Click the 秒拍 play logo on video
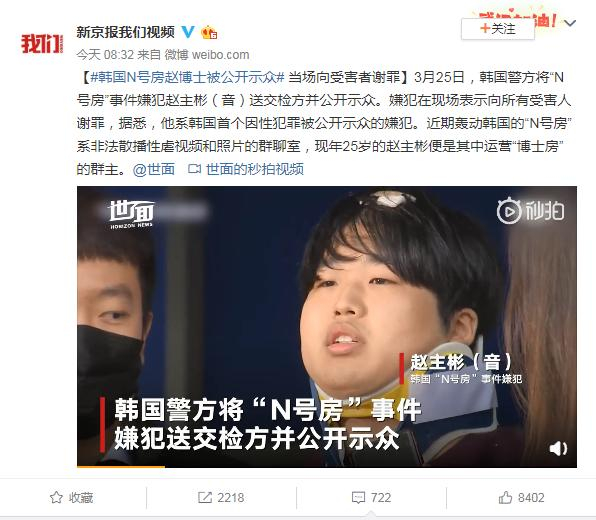The height and width of the screenshot is (520, 596). (531, 210)
